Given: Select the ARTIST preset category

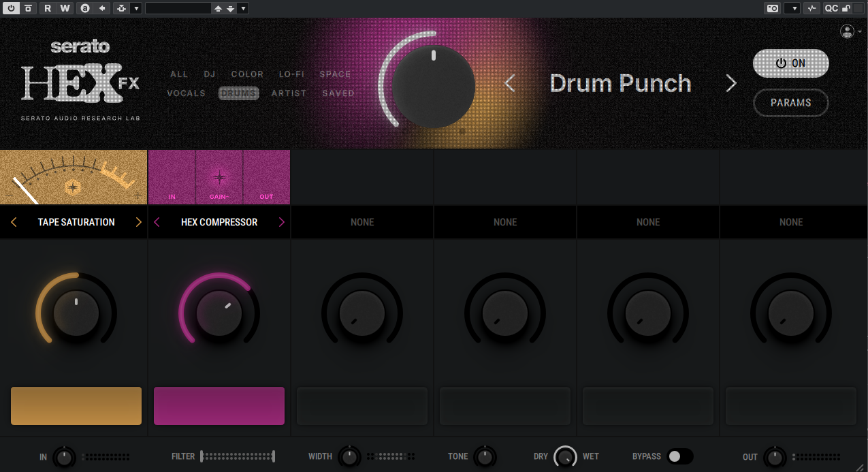Looking at the screenshot, I should click(289, 93).
